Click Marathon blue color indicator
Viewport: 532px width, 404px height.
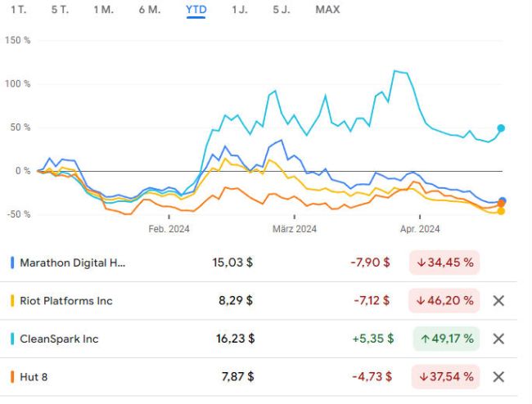click(12, 263)
